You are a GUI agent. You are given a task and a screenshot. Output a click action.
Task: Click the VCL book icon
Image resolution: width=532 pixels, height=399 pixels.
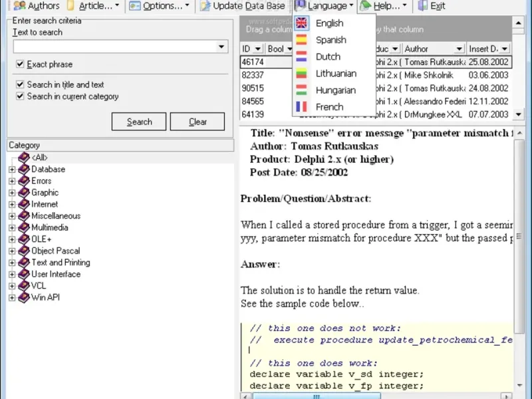point(24,286)
